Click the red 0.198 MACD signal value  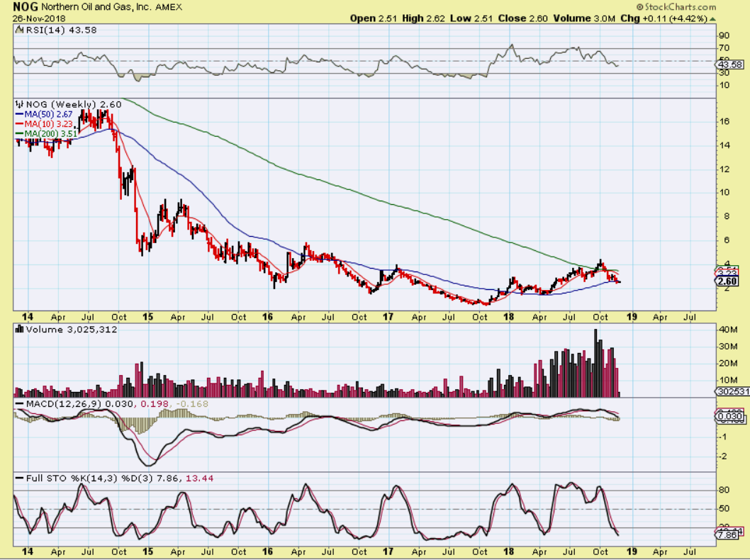(154, 404)
